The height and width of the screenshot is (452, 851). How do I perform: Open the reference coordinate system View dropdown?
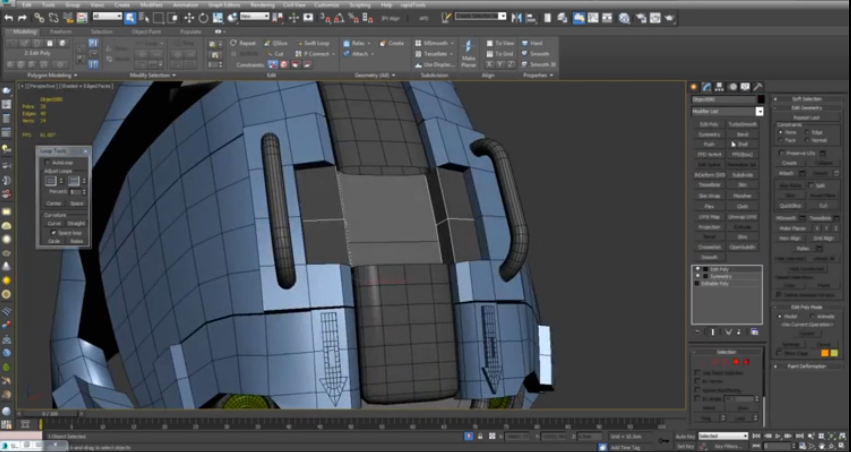(255, 17)
